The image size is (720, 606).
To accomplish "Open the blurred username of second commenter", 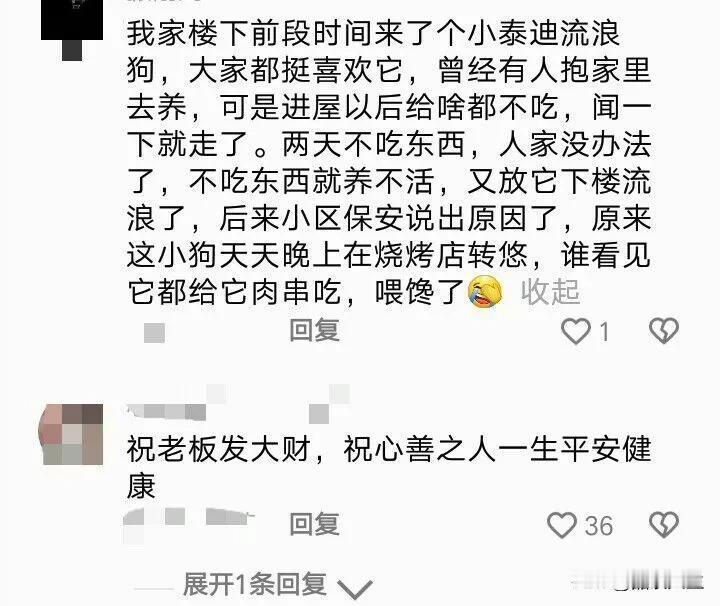I will 166,412.
